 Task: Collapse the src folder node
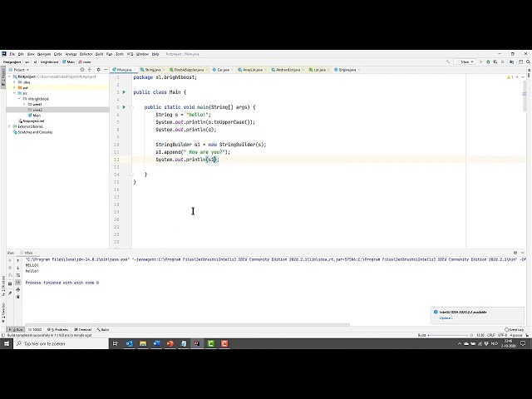14,93
